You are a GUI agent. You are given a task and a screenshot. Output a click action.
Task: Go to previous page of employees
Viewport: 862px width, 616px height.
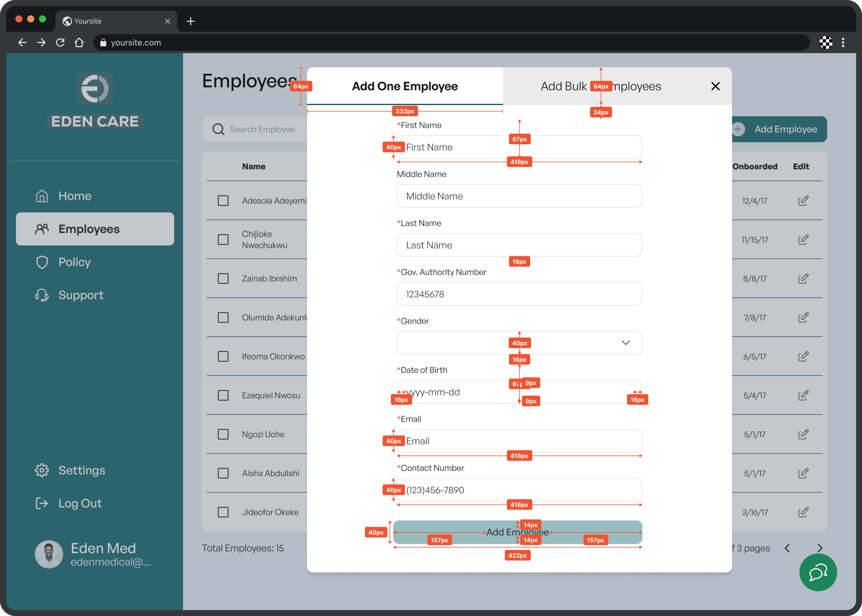(x=787, y=548)
